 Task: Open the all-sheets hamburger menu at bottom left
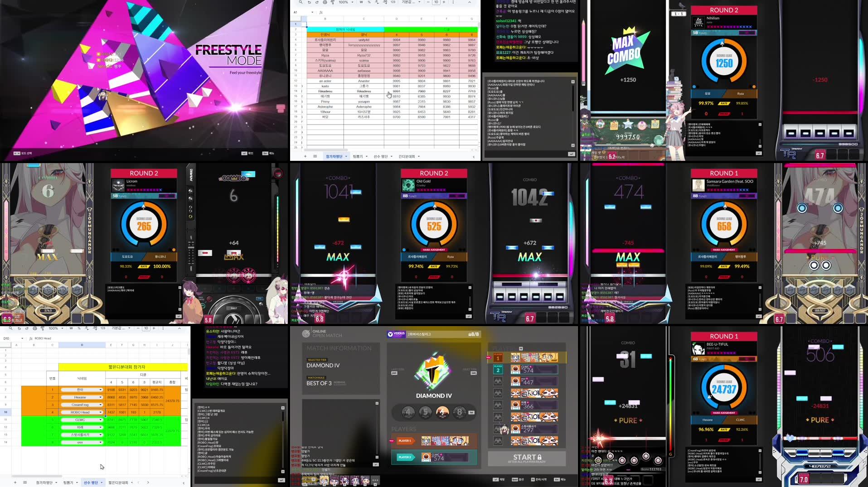315,156
